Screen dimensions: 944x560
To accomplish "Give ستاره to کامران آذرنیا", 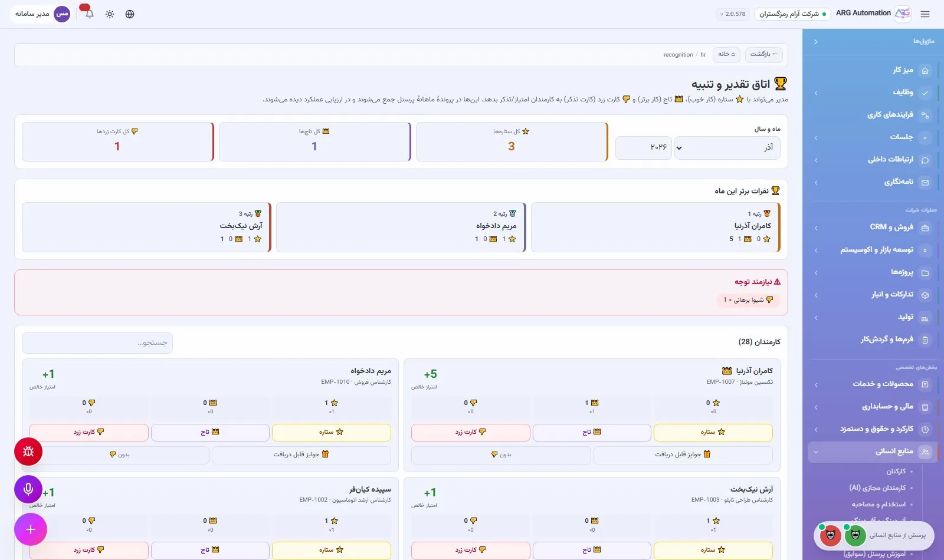I will (713, 432).
